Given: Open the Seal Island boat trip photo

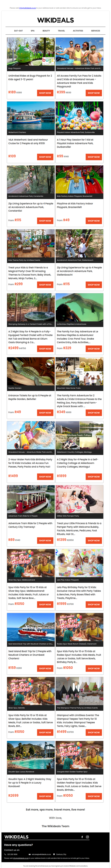Looking at the screenshot, I should [x=31, y=627].
